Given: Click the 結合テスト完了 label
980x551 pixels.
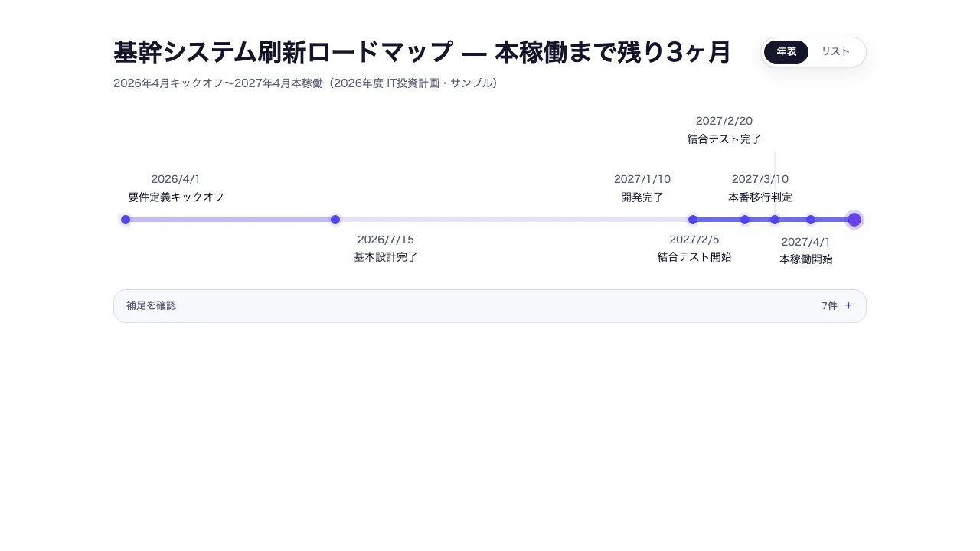Looking at the screenshot, I should (x=724, y=139).
